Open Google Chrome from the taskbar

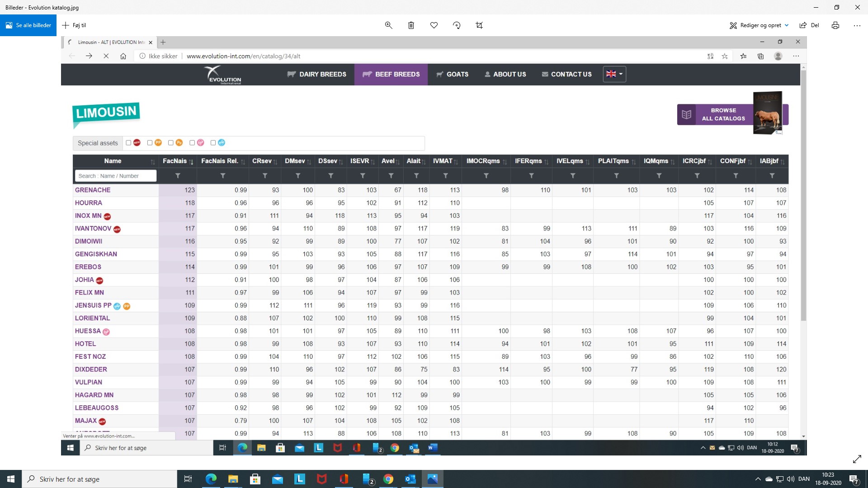pos(388,479)
